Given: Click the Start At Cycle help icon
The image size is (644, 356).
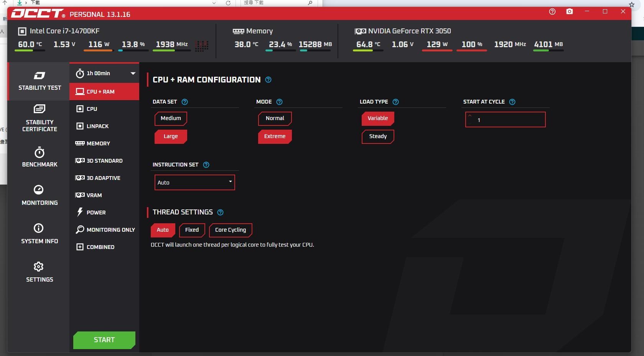Looking at the screenshot, I should [x=512, y=102].
